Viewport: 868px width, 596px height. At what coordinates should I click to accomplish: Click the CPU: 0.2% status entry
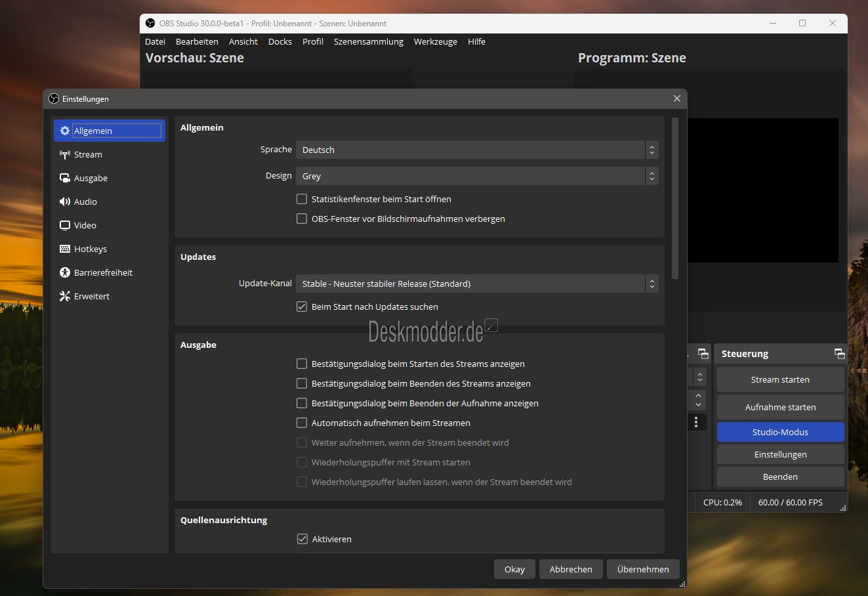point(722,502)
